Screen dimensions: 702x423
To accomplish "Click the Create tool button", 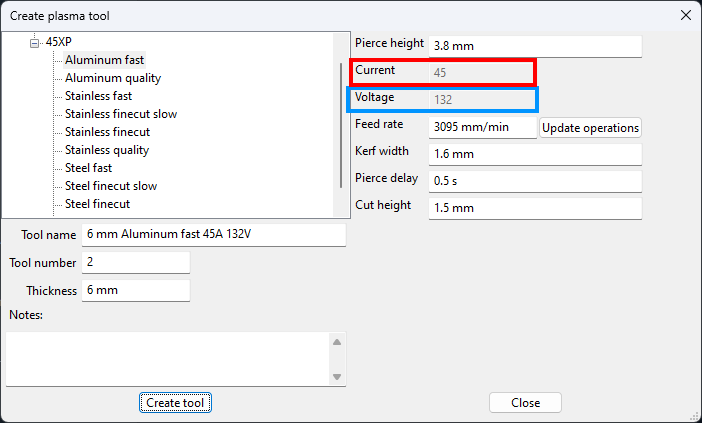I will point(175,402).
